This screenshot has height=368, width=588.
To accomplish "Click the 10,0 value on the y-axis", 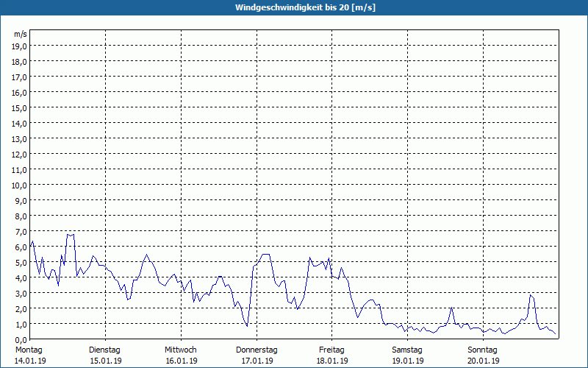I will (20, 185).
